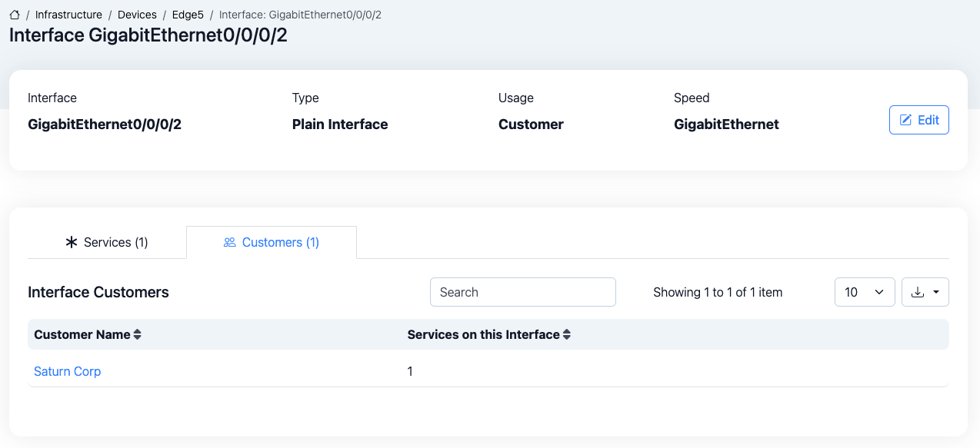
Task: Focus the Search input field
Action: pyautogui.click(x=522, y=292)
